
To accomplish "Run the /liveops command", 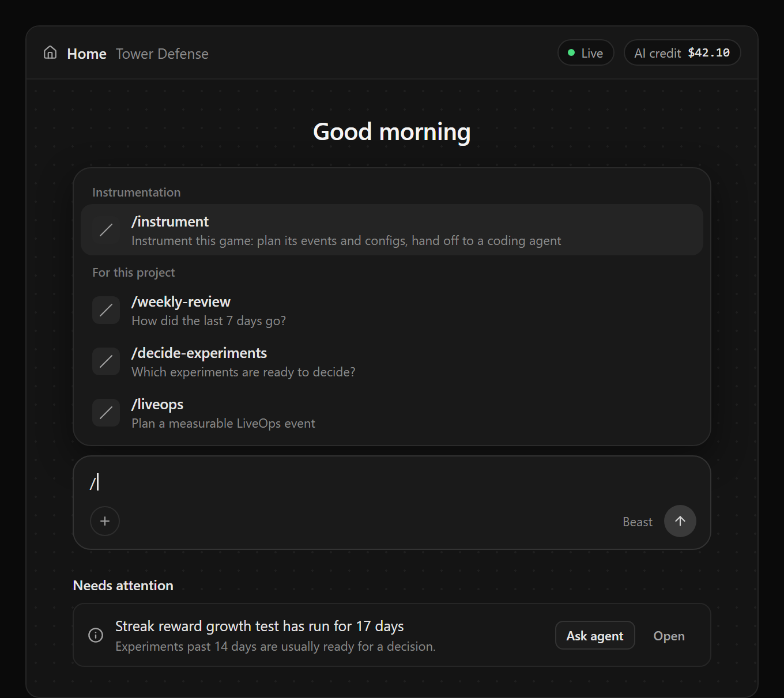I will coord(392,413).
